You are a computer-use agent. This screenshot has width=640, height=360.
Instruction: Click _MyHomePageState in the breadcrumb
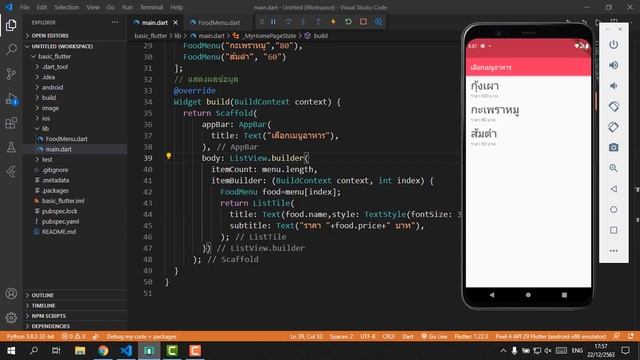pyautogui.click(x=269, y=36)
